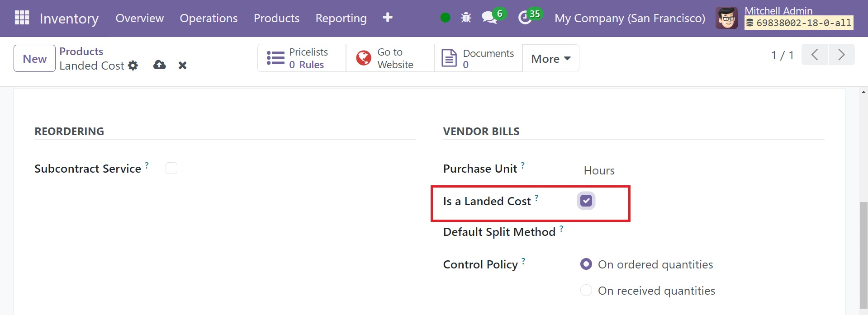Add a new quick-create item with plus icon
Image resolution: width=868 pixels, height=315 pixels.
387,18
